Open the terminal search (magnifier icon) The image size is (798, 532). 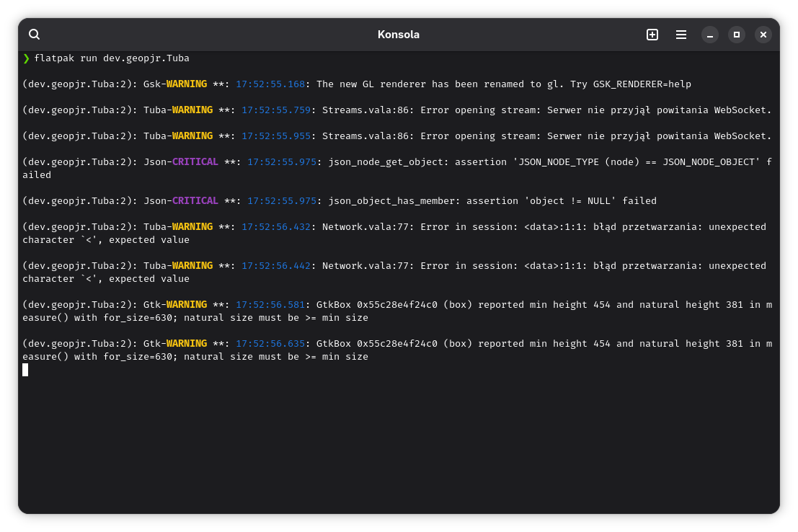point(34,35)
